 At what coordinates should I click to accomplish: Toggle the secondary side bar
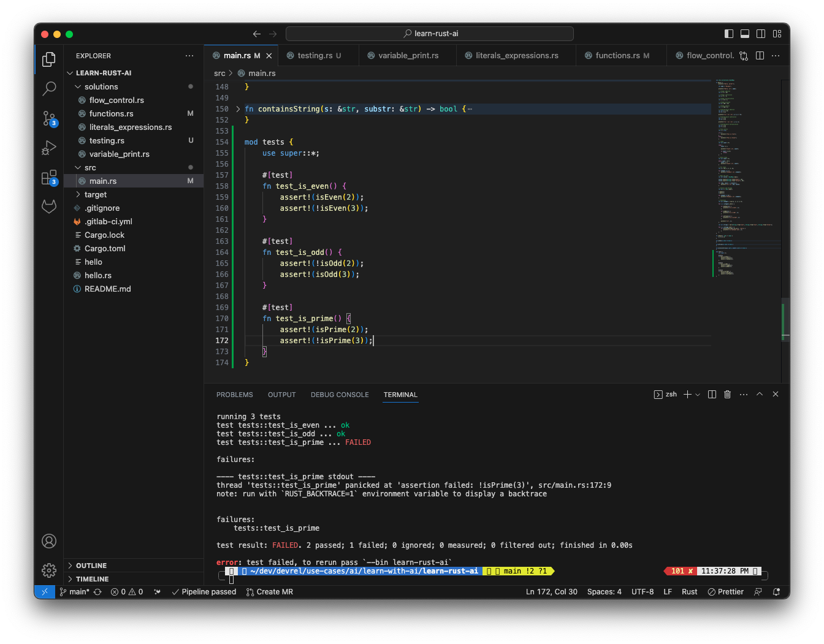click(x=760, y=34)
